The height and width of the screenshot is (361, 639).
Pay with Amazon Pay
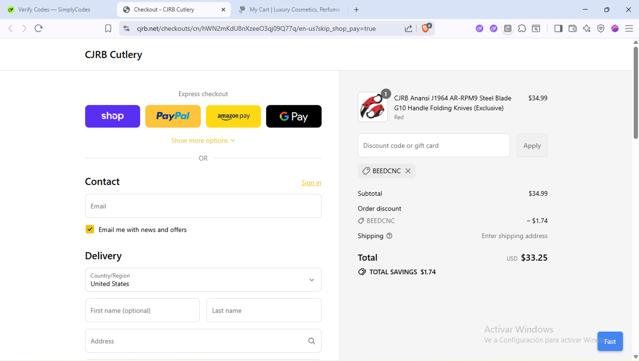[x=233, y=116]
